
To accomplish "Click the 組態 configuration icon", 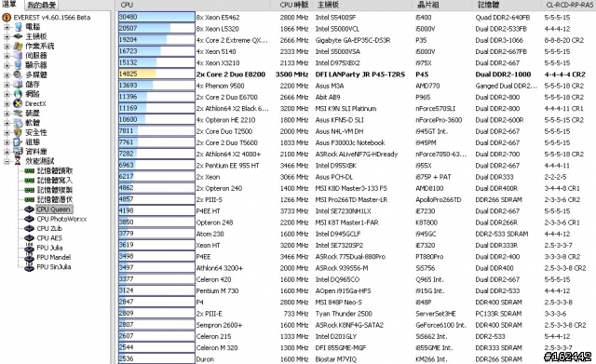I will click(x=18, y=142).
